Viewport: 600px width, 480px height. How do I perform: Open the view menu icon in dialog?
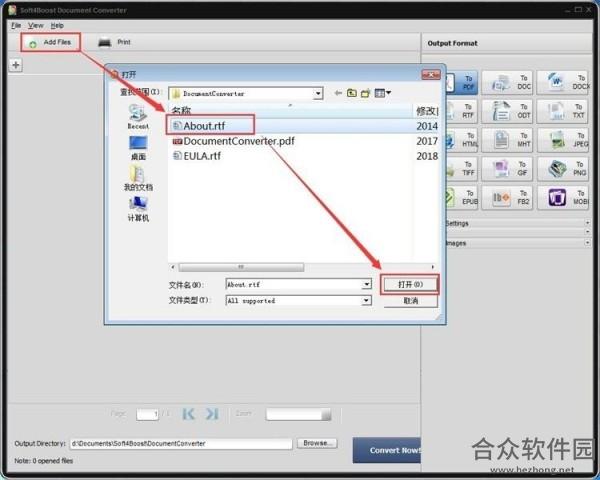382,93
